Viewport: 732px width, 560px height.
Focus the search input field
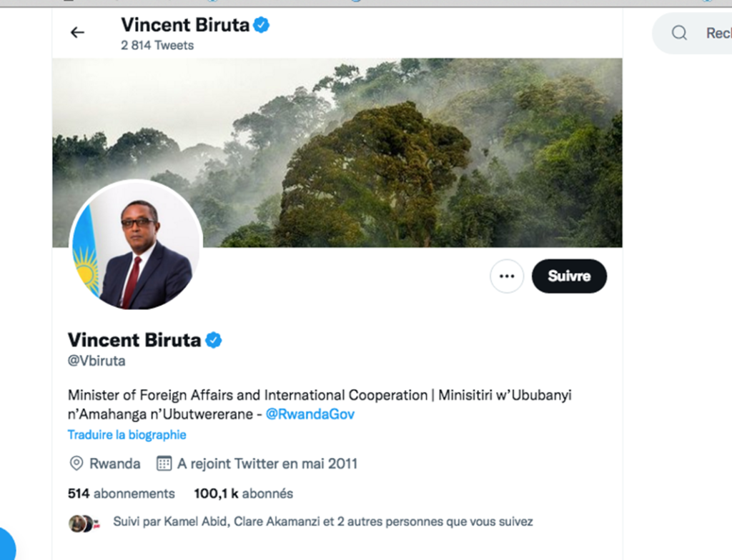[x=715, y=33]
